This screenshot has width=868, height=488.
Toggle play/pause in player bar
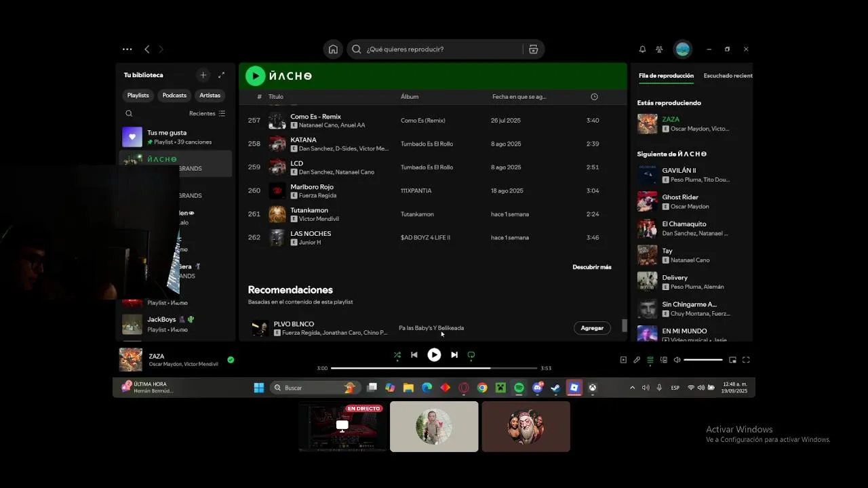[434, 354]
